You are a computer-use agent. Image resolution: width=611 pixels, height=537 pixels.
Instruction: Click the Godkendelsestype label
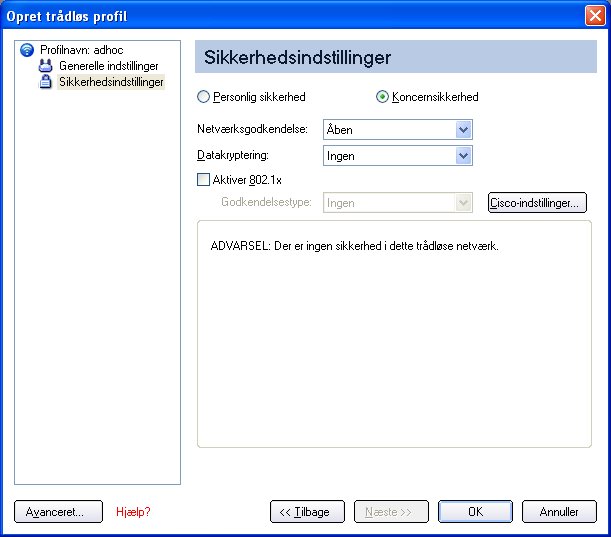pos(266,202)
